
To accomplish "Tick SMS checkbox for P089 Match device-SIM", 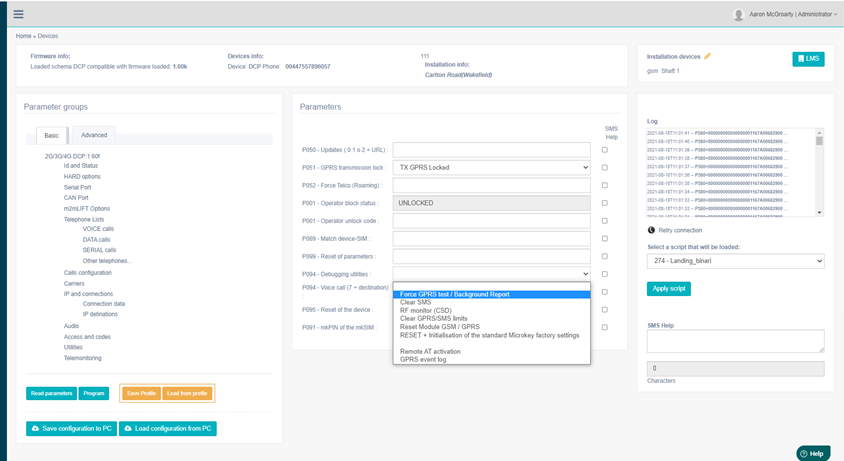I will point(604,239).
